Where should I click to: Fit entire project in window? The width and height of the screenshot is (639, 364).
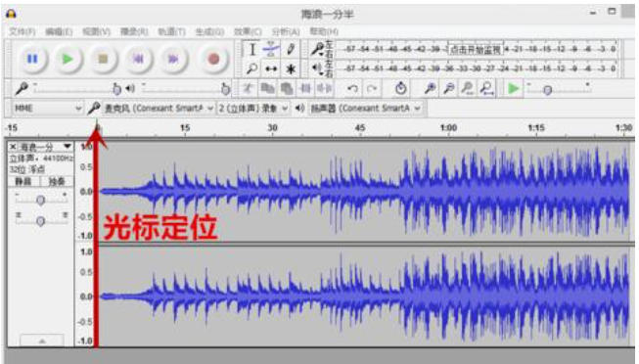[486, 88]
